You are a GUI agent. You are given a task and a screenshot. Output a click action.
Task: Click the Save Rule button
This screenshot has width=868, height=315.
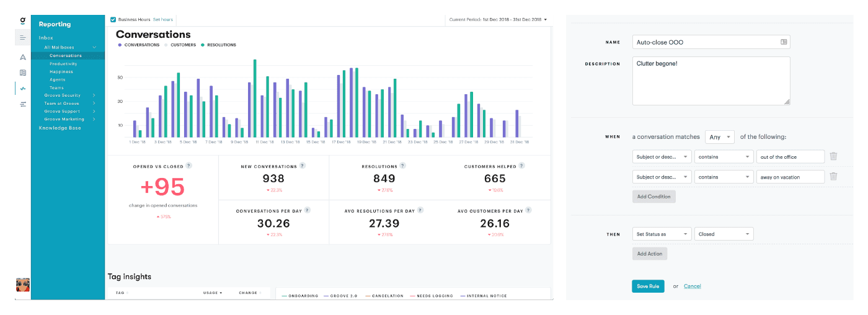648,286
